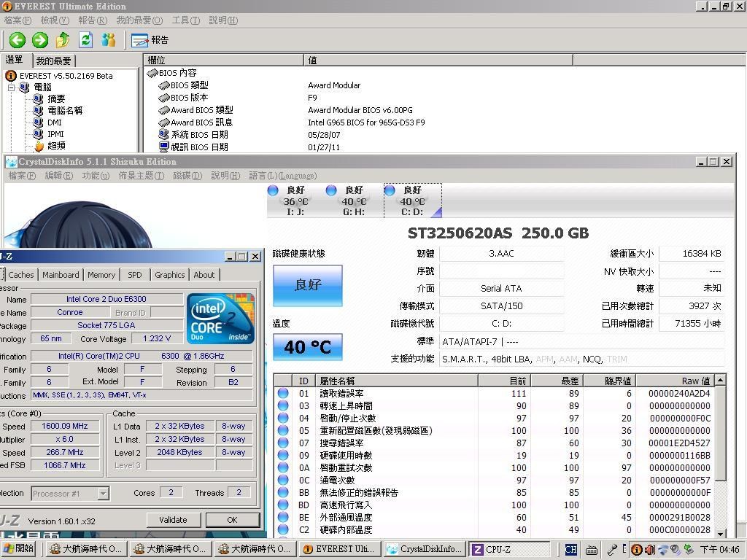The height and width of the screenshot is (560, 747).
Task: Switch to the 我的最愛 tab
Action: point(53,61)
